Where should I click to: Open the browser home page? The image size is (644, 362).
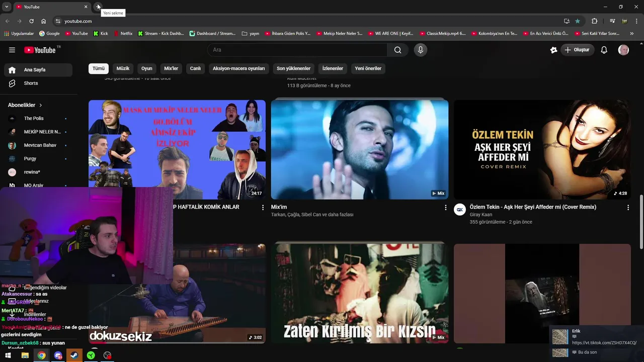coord(43,21)
